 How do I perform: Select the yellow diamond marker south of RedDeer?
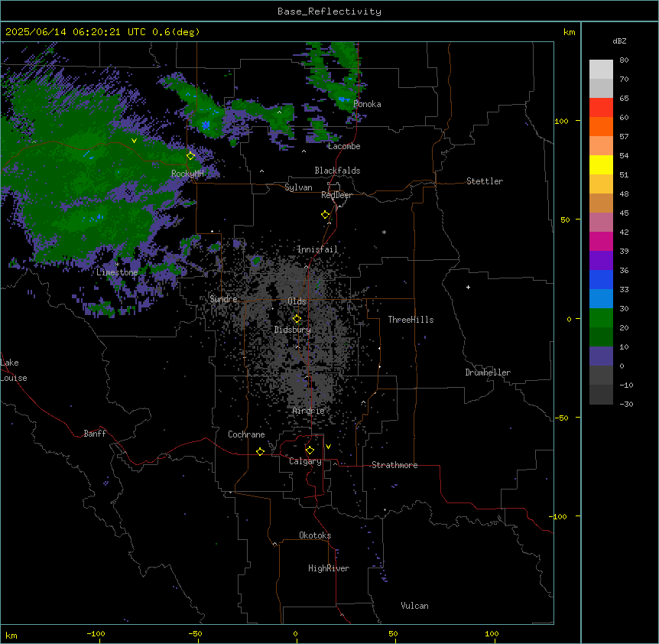click(326, 215)
